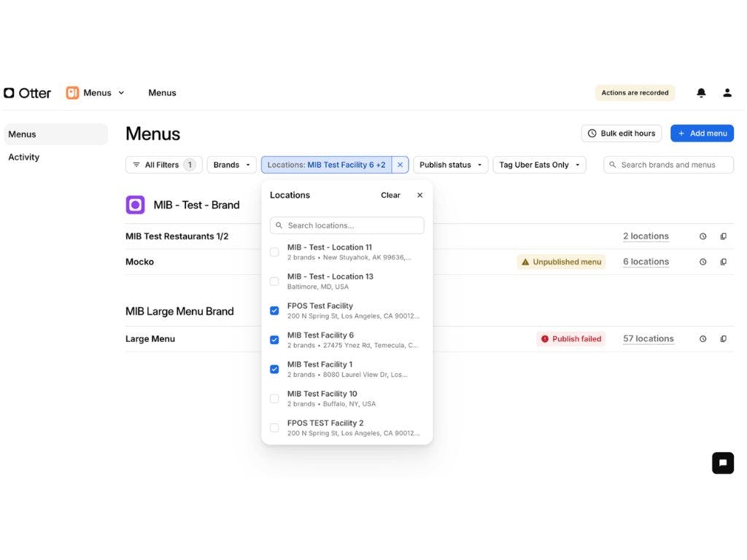The height and width of the screenshot is (560, 747).
Task: Click the Unpublished menu badge
Action: (x=561, y=262)
